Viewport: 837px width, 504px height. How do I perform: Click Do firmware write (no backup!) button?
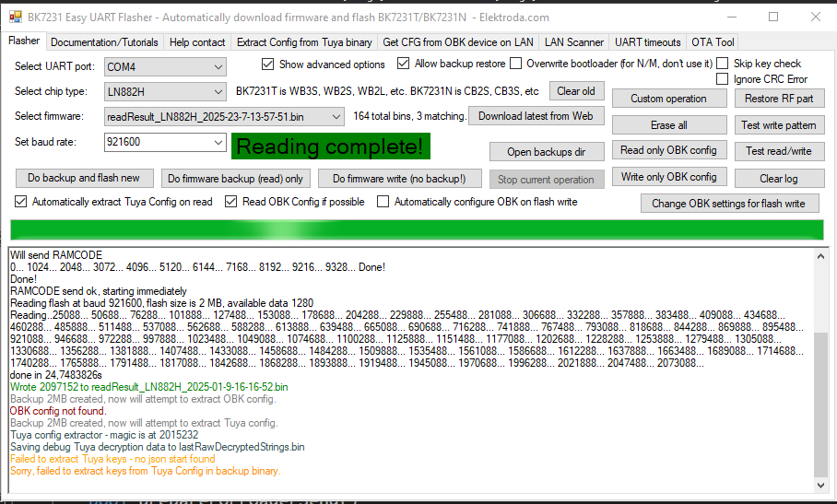400,179
